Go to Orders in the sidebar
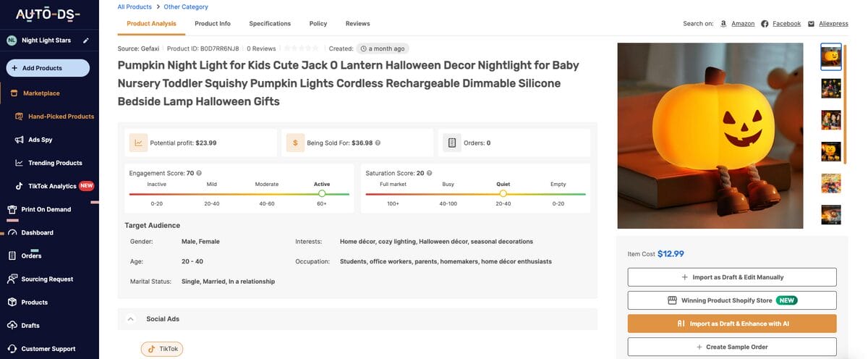868x359 pixels. point(32,255)
